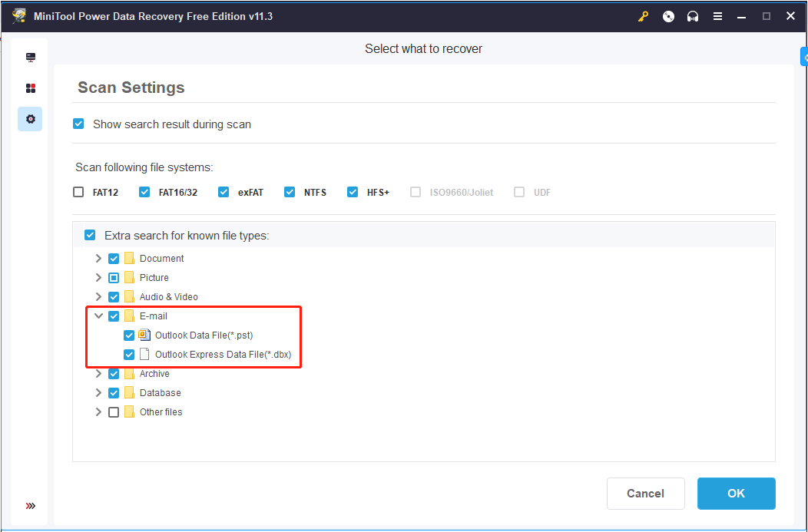Select the Picture label in tree
The image size is (808, 532).
(154, 278)
